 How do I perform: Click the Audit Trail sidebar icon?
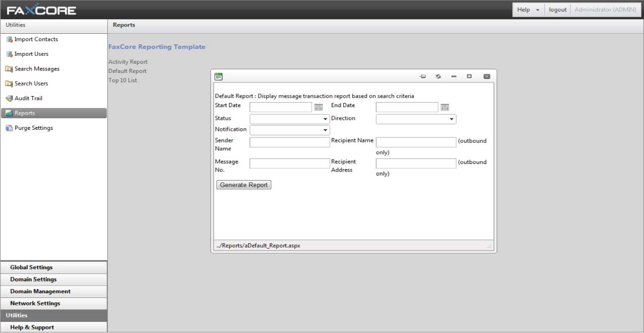(9, 99)
